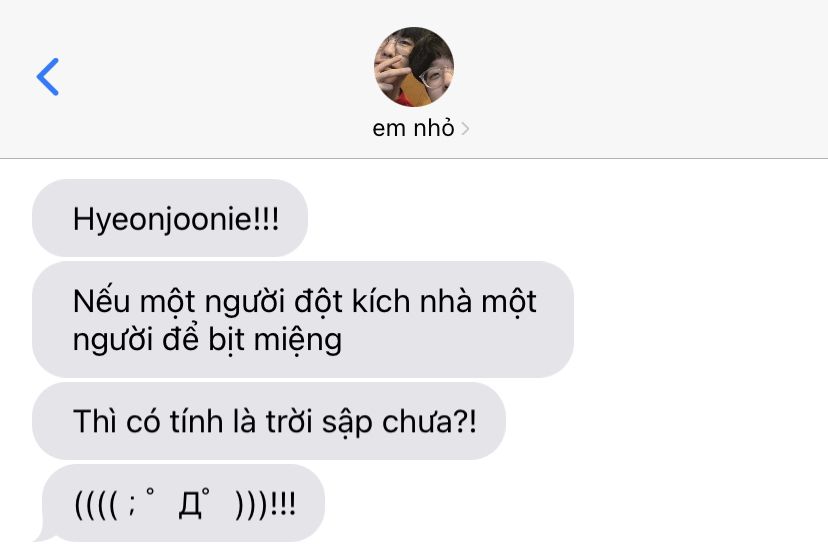Select the 'Hyeonjoonie!!!' message bubble
Image resolution: width=828 pixels, height=560 pixels.
click(170, 218)
